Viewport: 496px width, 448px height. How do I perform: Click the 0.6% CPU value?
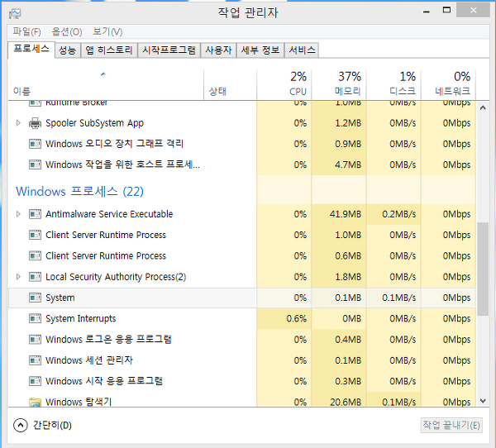tap(297, 318)
